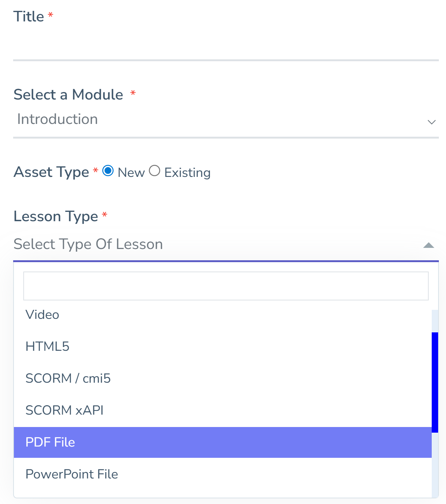446x504 pixels.
Task: Click the chevron arrow beside Introduction
Action: coord(431,122)
